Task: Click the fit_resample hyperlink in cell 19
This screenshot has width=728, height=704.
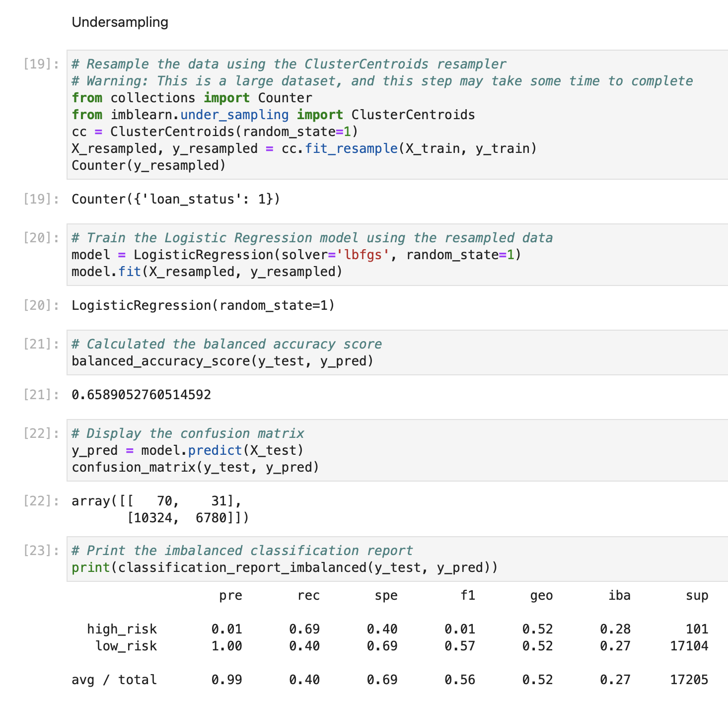Action: tap(352, 148)
